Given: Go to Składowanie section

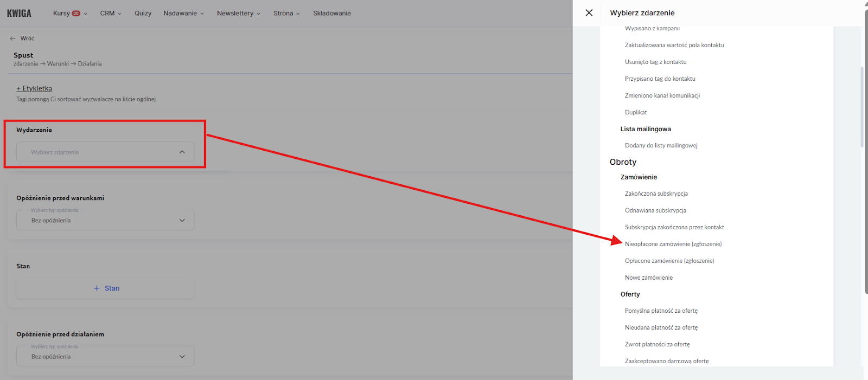Looking at the screenshot, I should coord(332,13).
